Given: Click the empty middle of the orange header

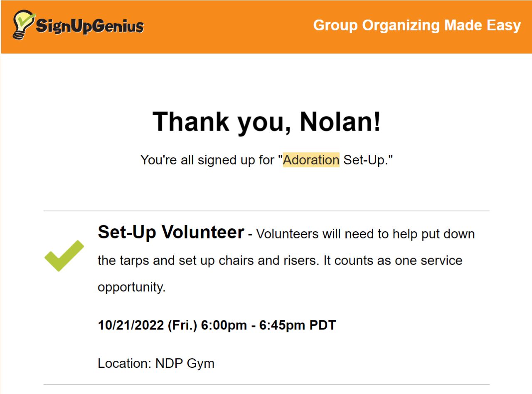Looking at the screenshot, I should click(229, 26).
